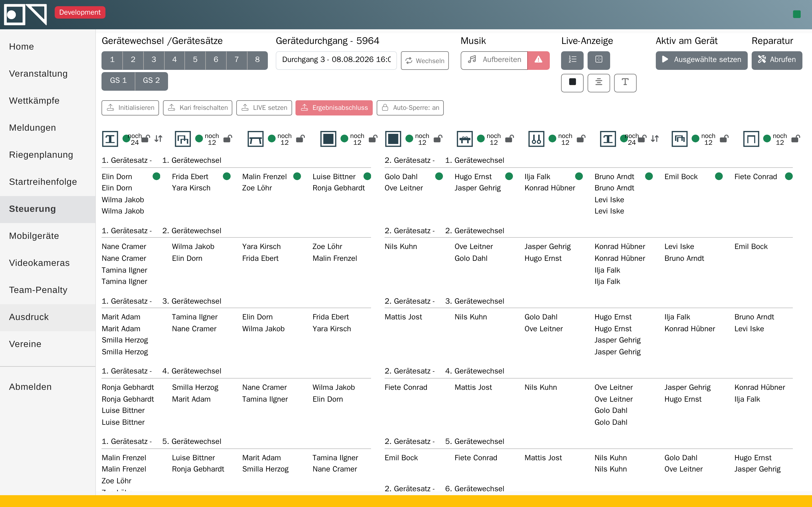Click the music warning triangle icon
812x507 pixels.
[x=538, y=60]
